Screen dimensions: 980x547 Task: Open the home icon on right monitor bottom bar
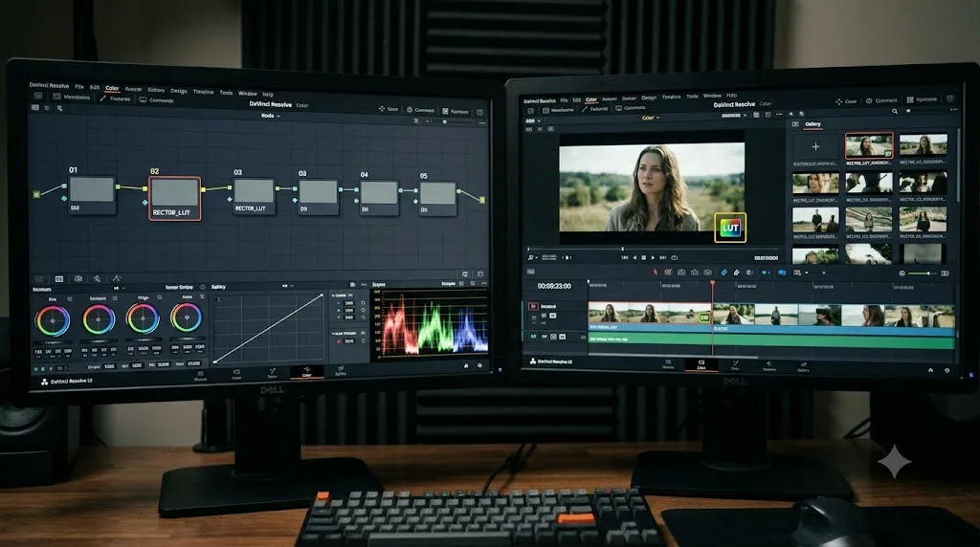click(930, 370)
